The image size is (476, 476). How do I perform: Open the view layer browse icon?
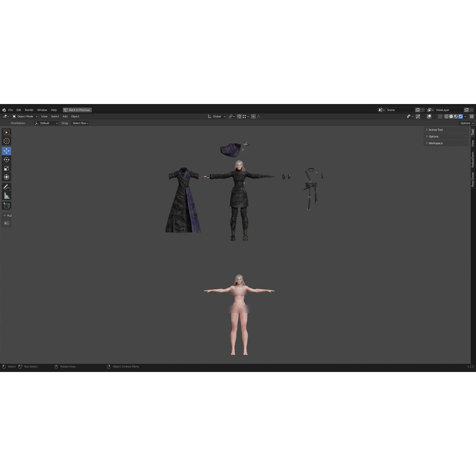(431, 110)
